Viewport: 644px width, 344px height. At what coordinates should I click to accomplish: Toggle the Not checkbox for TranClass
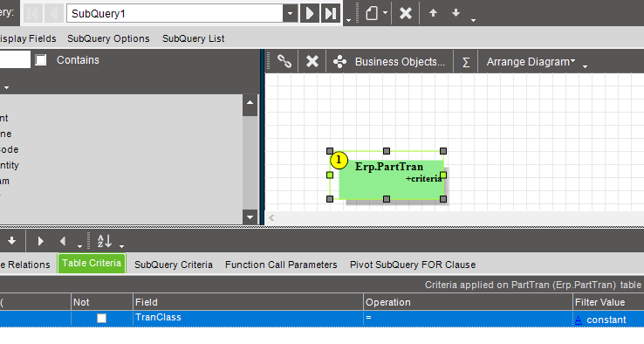tap(101, 318)
